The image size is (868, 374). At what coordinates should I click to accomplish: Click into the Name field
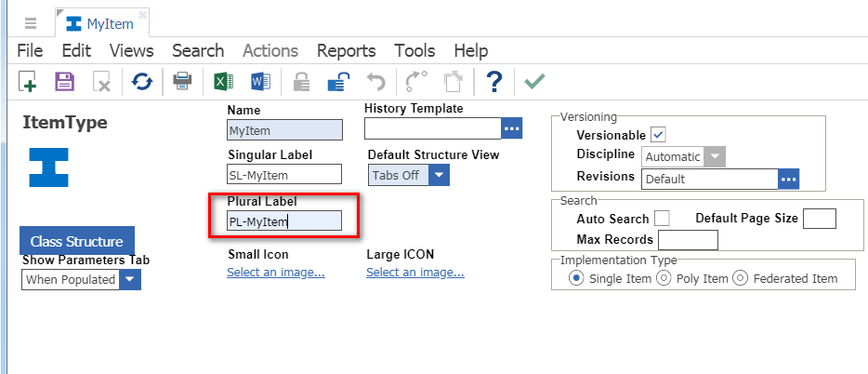tap(284, 130)
